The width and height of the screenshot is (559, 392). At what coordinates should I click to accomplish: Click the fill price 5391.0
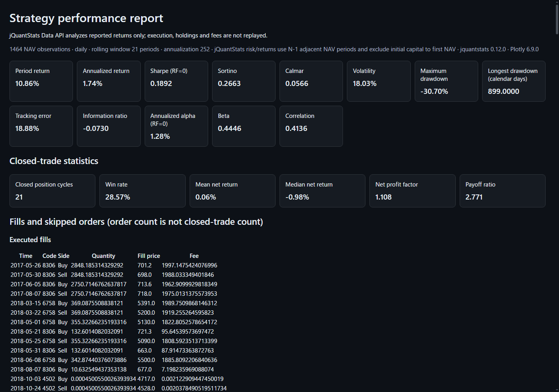coord(146,303)
